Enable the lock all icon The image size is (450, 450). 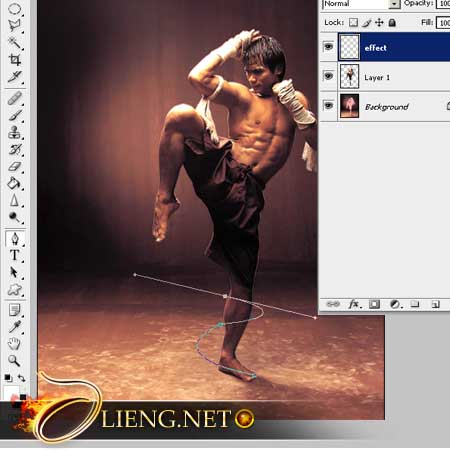click(x=392, y=22)
